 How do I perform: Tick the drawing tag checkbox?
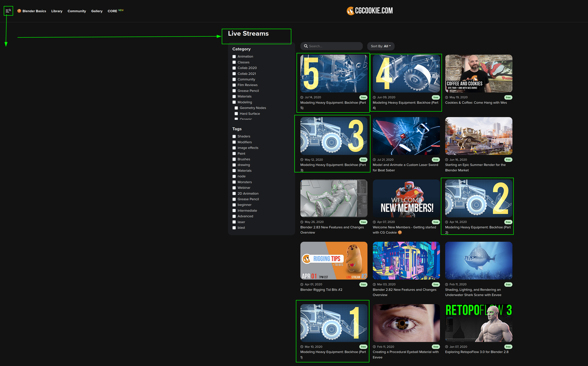[234, 165]
